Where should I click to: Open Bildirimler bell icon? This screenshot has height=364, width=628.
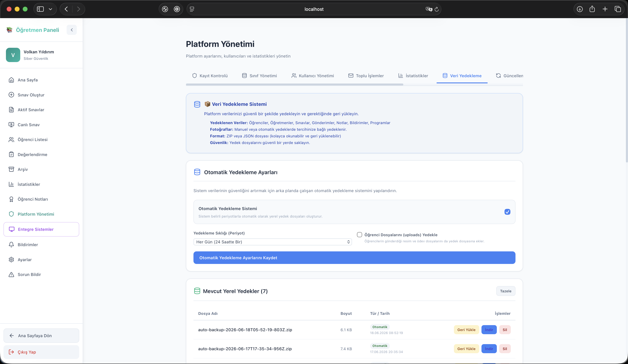pos(11,244)
